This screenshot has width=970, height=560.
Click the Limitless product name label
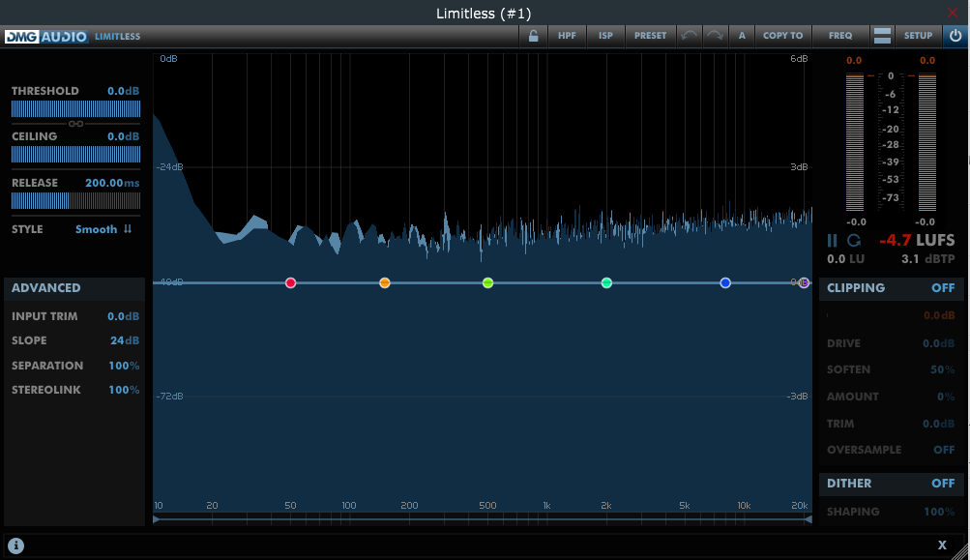pyautogui.click(x=118, y=37)
